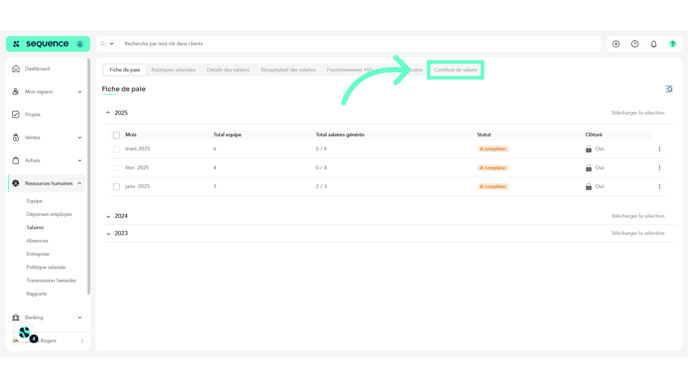Collapse the 2025 year section

click(108, 113)
